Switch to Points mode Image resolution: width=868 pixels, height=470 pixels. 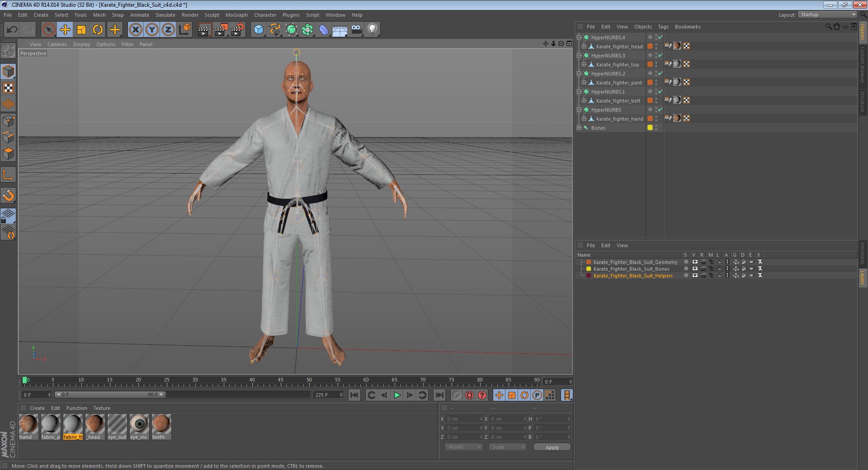point(8,121)
